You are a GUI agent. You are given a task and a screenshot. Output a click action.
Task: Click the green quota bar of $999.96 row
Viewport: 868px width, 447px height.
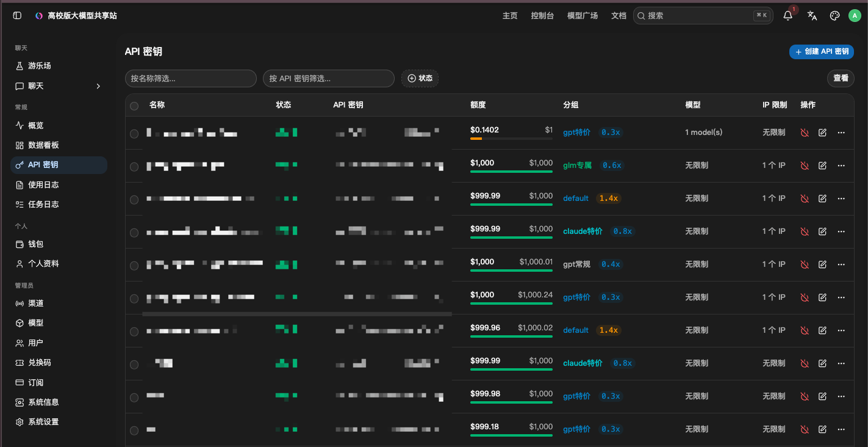click(x=511, y=336)
